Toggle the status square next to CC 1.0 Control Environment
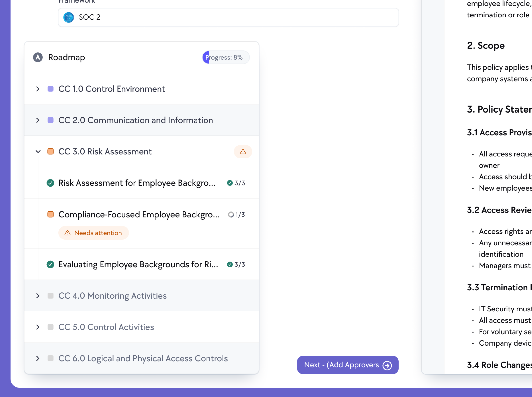The height and width of the screenshot is (397, 532). 50,89
